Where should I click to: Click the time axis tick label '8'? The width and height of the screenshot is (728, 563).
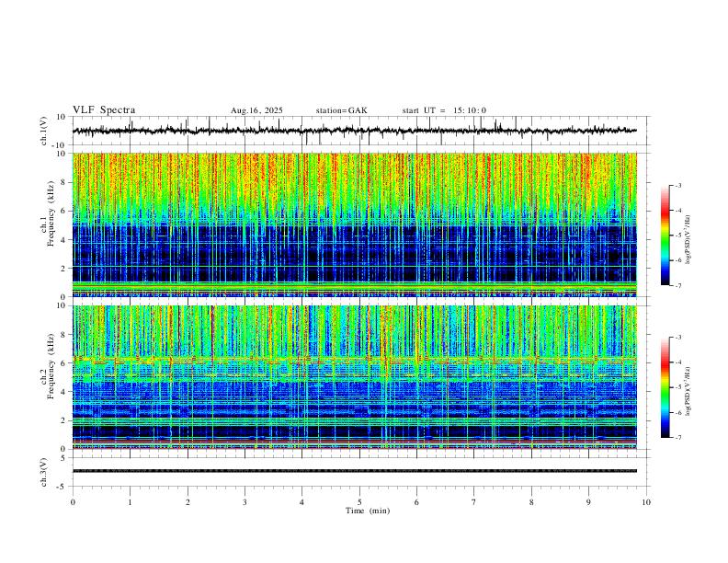point(531,502)
